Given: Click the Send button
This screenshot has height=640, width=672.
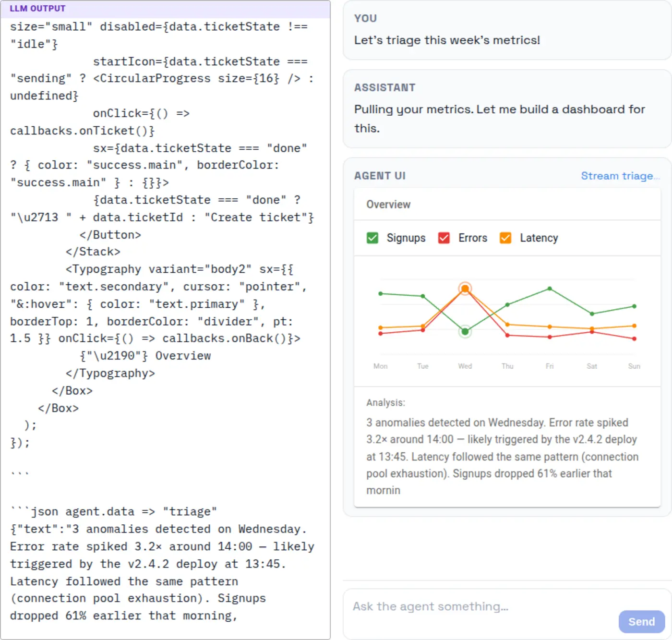Looking at the screenshot, I should click(x=641, y=621).
